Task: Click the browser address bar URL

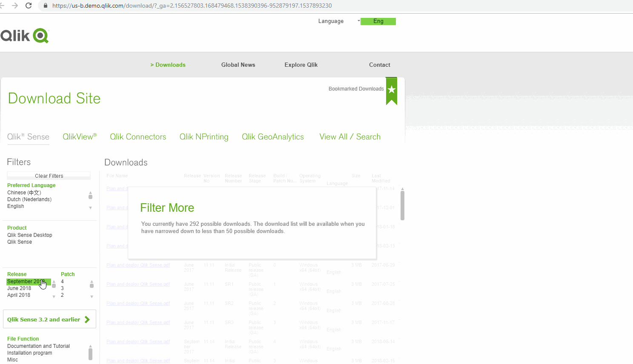Action: click(x=192, y=6)
